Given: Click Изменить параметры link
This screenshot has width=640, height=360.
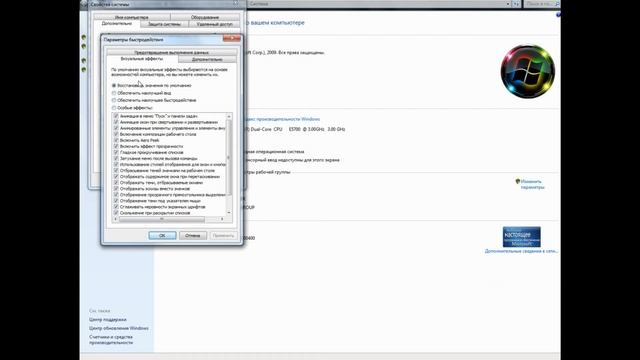Looking at the screenshot, I should click(x=533, y=184).
